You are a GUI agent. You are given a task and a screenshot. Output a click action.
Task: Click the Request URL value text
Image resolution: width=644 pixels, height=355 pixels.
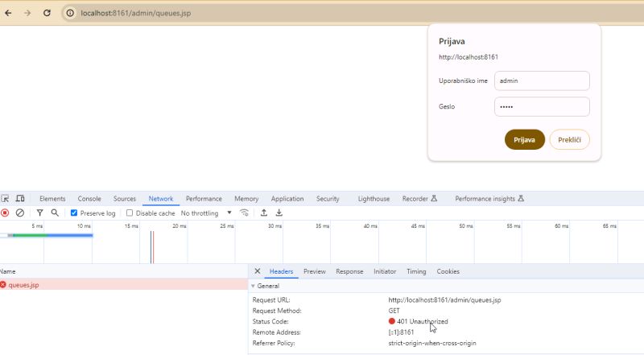point(445,300)
